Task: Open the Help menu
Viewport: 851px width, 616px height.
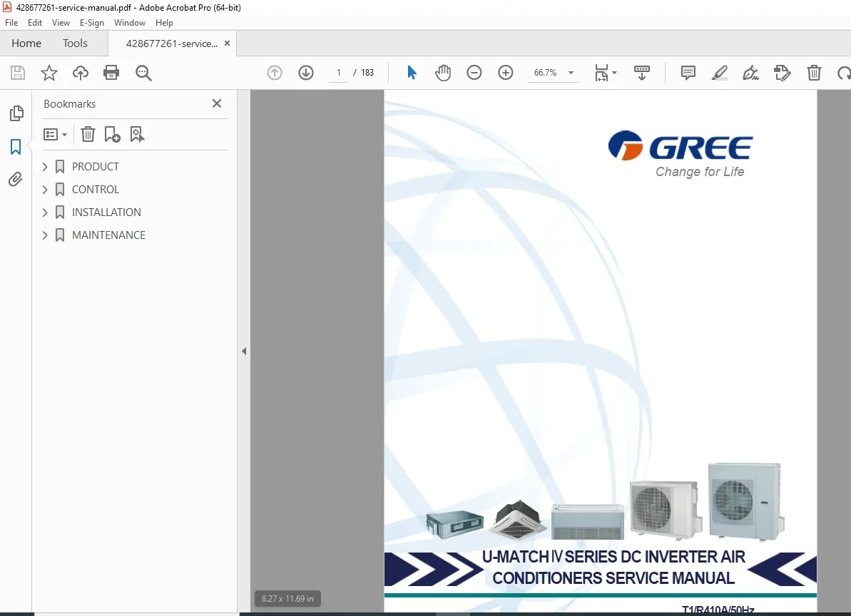Action: point(164,23)
